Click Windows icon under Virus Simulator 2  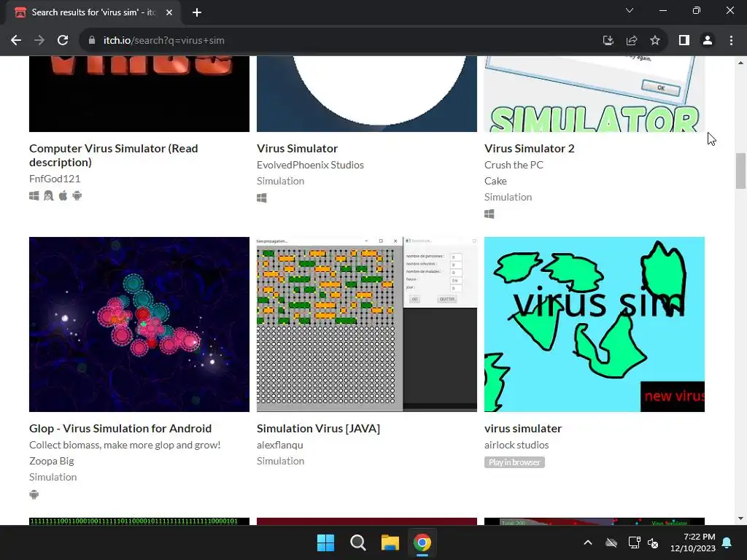pyautogui.click(x=489, y=214)
